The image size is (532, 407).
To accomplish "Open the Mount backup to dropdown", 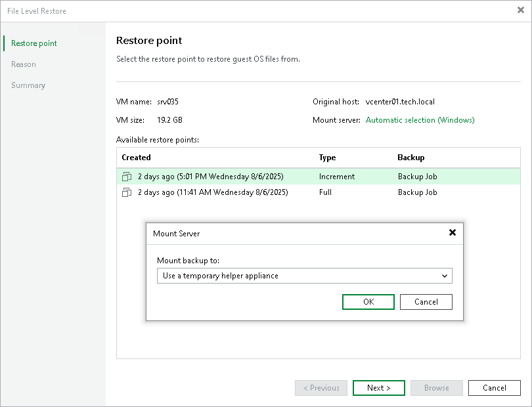I will pos(304,276).
